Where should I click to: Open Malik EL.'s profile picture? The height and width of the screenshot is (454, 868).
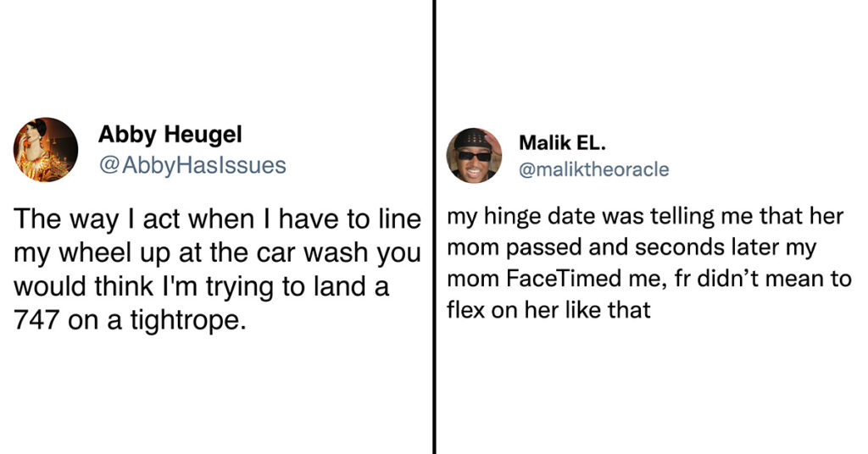[474, 155]
